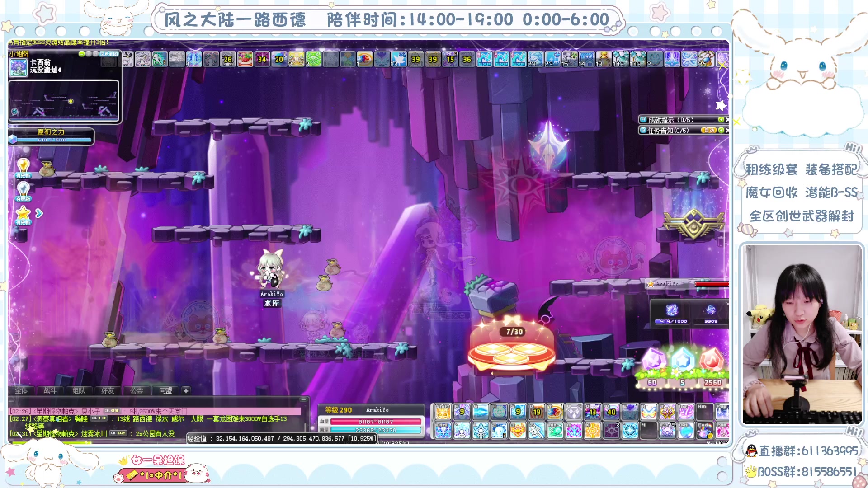The height and width of the screenshot is (488, 868).
Task: Toggle the 自动 auto switch on quest tracker
Action: pyautogui.click(x=709, y=130)
